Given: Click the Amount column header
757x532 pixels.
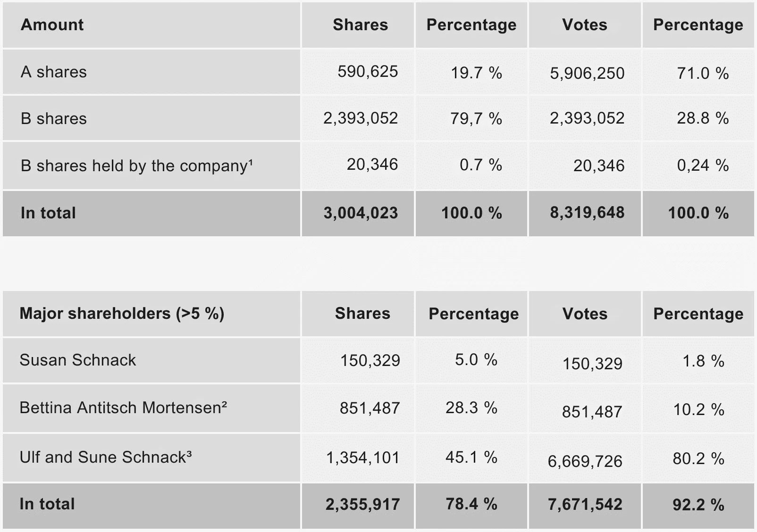Looking at the screenshot, I should [52, 25].
